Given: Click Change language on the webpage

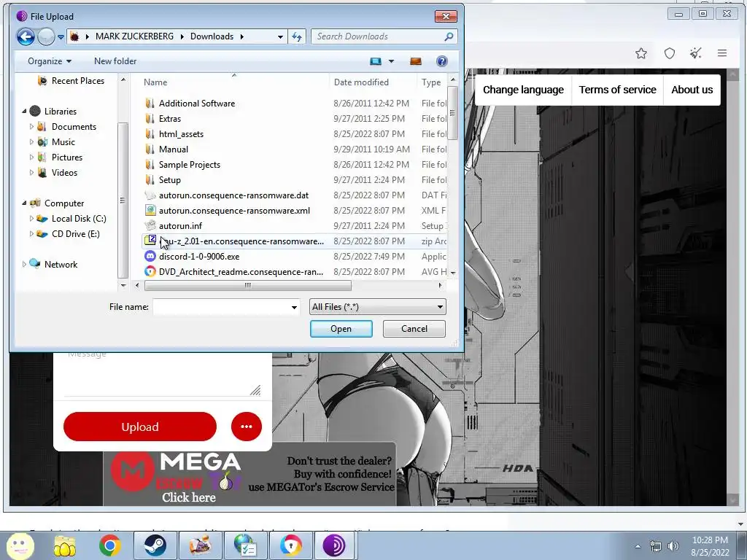Looking at the screenshot, I should (523, 90).
